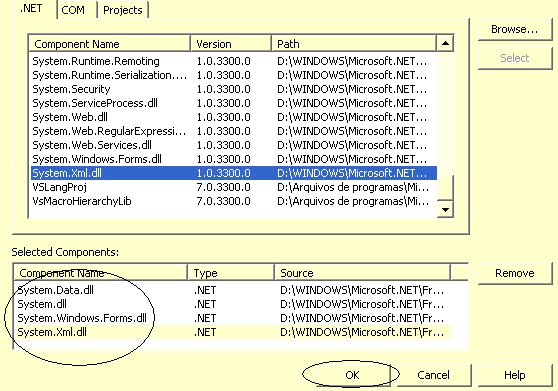Select System.dll in Selected Components
Viewport: 558px width, 391px height.
233,304
